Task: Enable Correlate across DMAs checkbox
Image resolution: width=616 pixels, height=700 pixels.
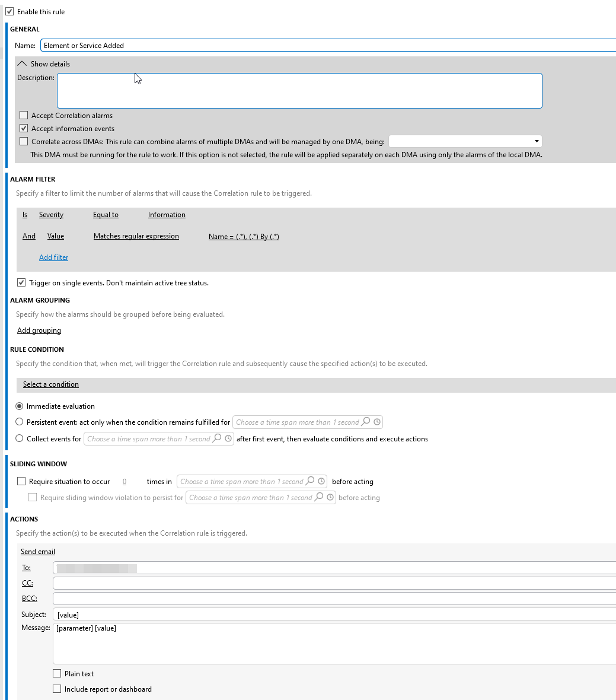Action: (24, 141)
